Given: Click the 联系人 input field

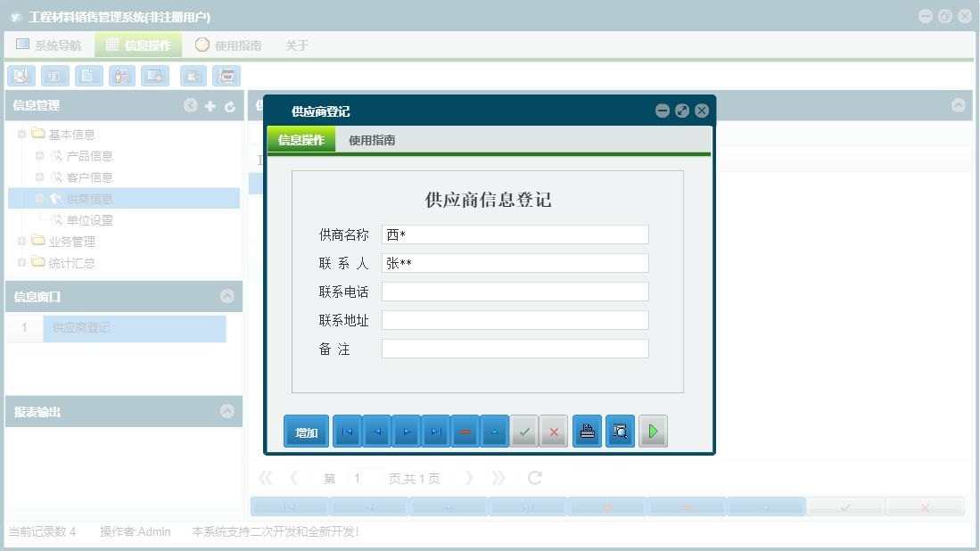Looking at the screenshot, I should [x=515, y=263].
